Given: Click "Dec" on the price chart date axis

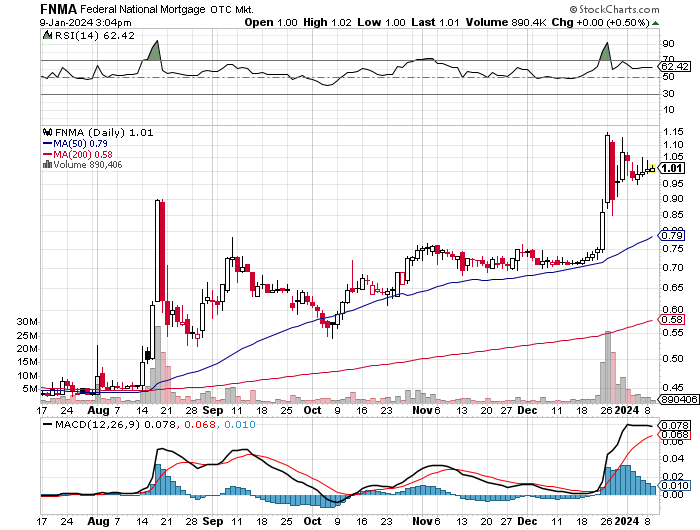Looking at the screenshot, I should pos(528,410).
